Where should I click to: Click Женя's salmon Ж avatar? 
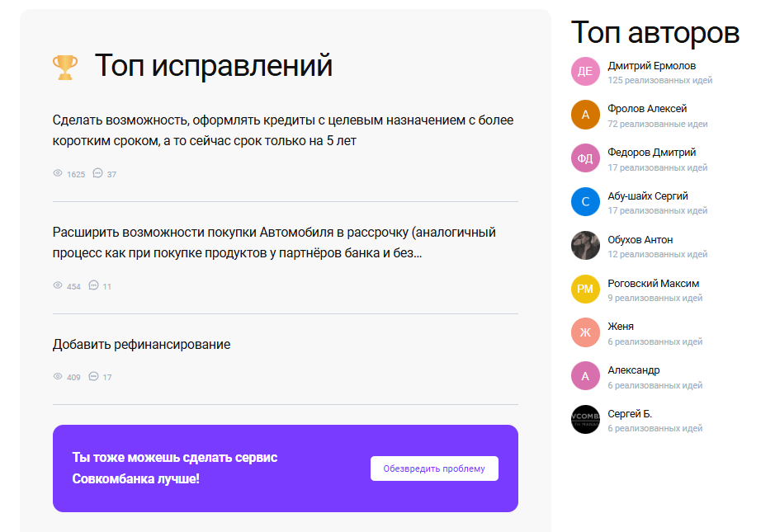point(585,332)
